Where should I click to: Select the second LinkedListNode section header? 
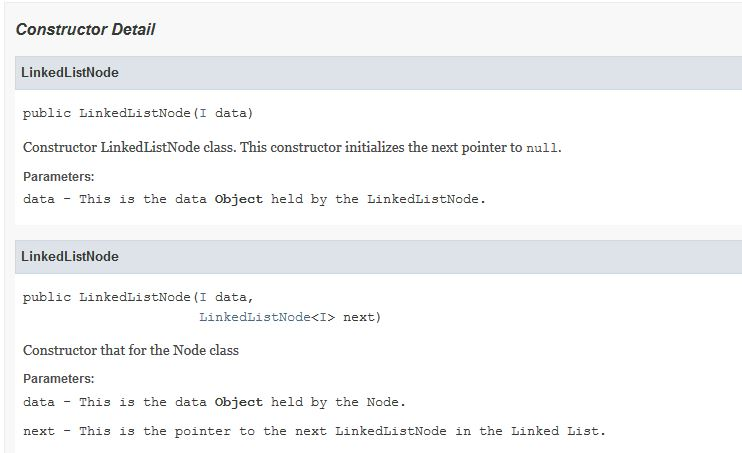(x=379, y=257)
